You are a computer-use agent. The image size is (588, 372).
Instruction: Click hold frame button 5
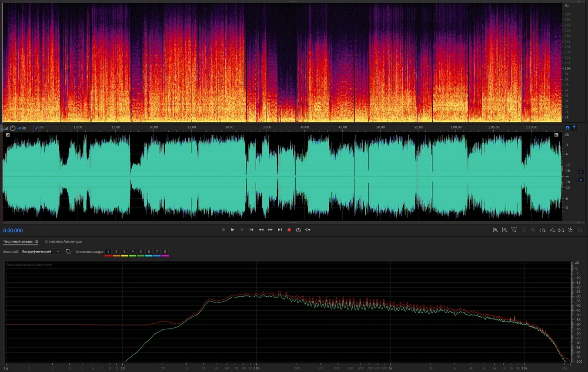(x=140, y=251)
